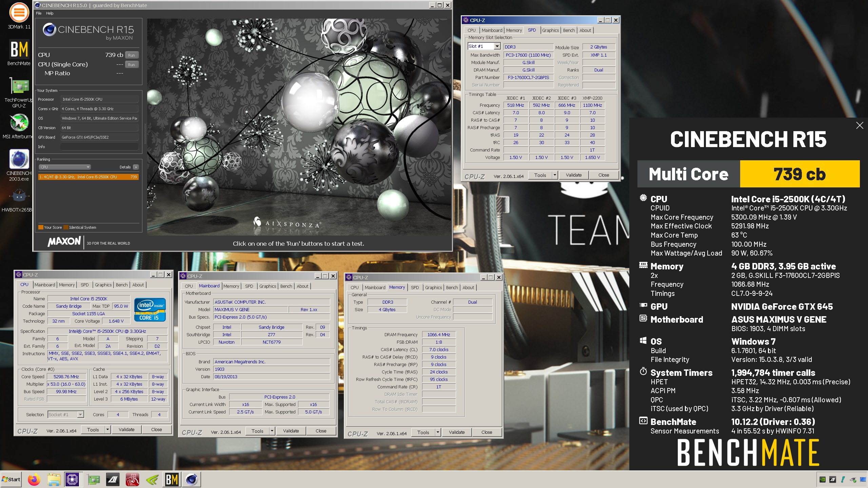Select the MSI Afterburner desktop icon
This screenshot has width=868, height=488.
pyautogui.click(x=19, y=126)
